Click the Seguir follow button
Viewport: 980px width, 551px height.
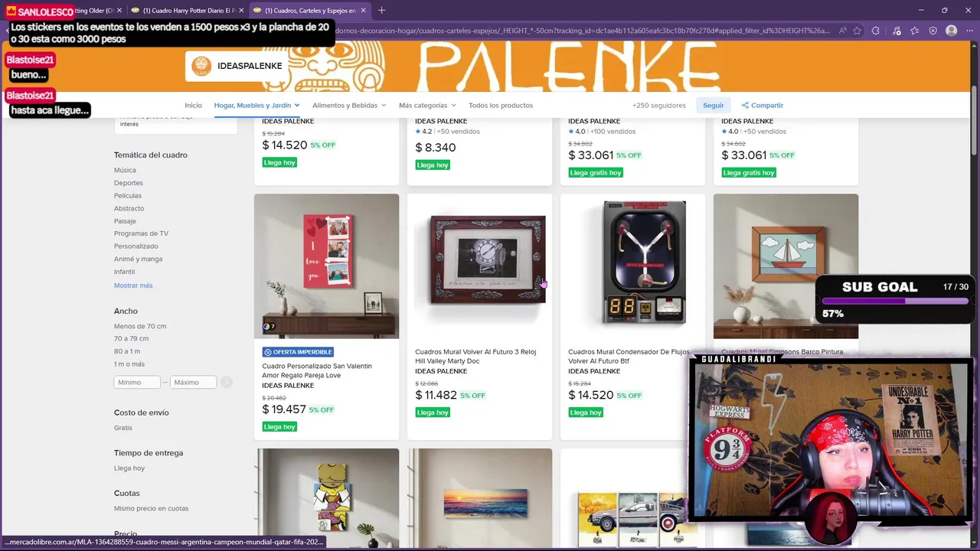coord(714,106)
